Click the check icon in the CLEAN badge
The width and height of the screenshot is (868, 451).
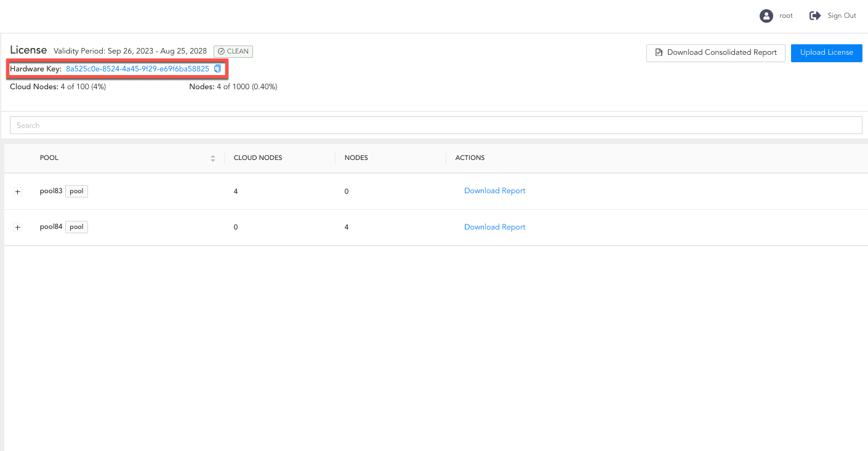pyautogui.click(x=221, y=52)
